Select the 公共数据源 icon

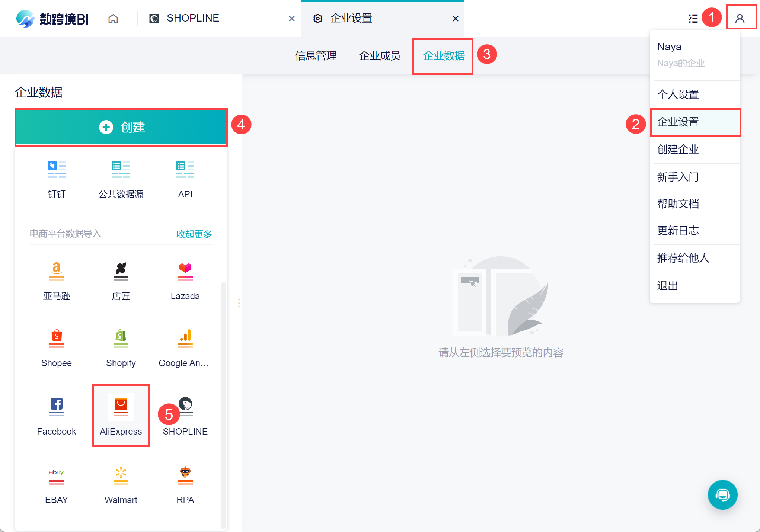121,170
